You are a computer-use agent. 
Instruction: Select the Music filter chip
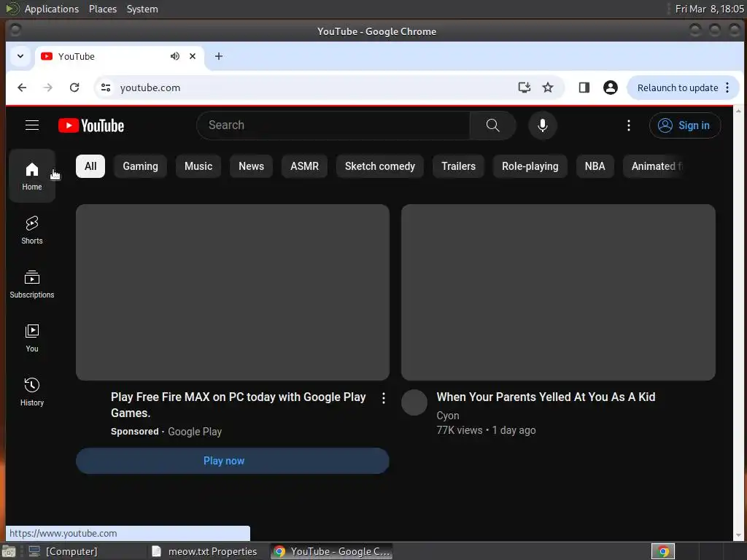[x=198, y=166]
